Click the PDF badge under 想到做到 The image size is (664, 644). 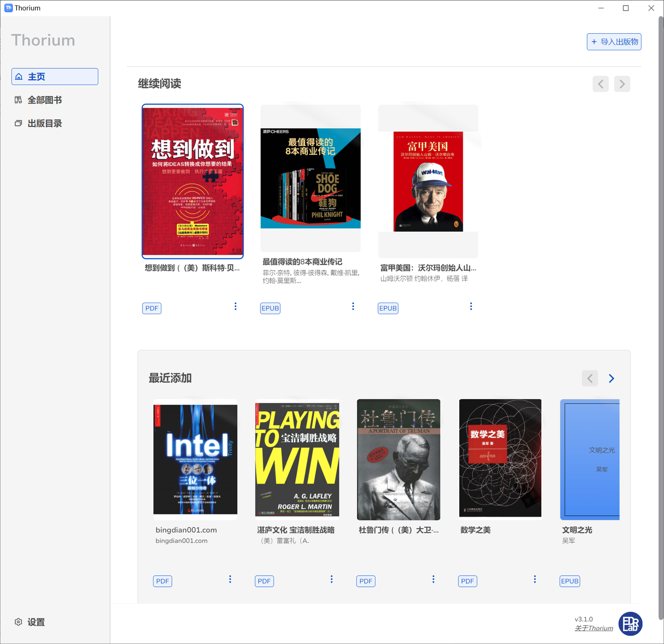click(152, 308)
